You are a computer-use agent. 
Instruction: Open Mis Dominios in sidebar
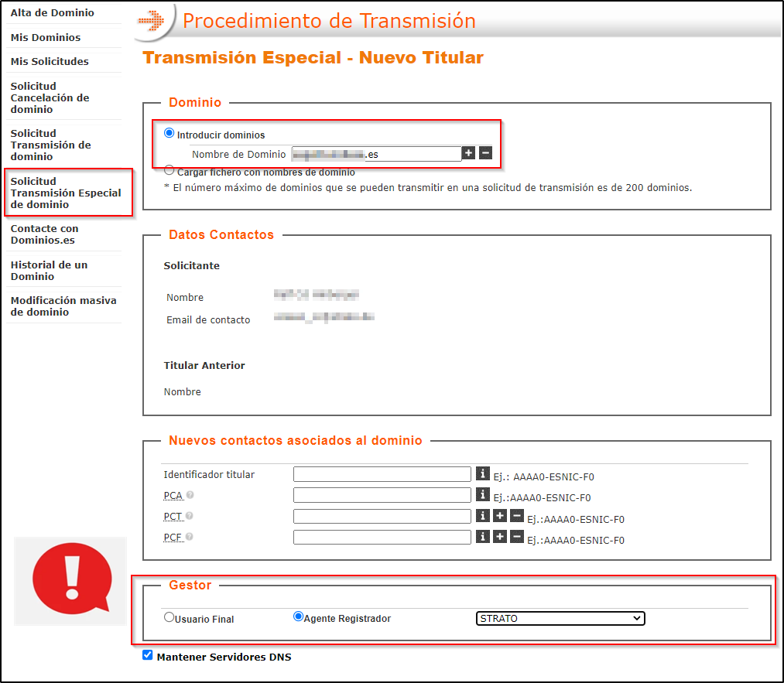[46, 37]
